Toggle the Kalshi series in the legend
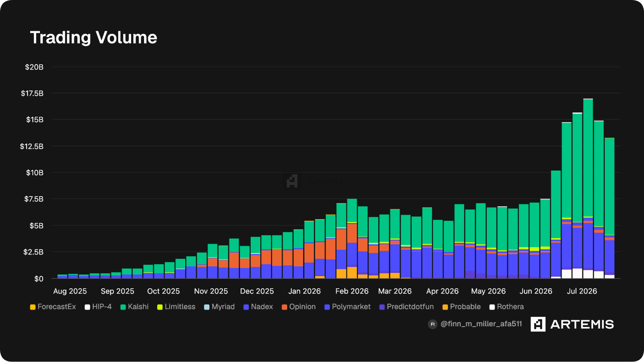The image size is (644, 362). pos(134,307)
